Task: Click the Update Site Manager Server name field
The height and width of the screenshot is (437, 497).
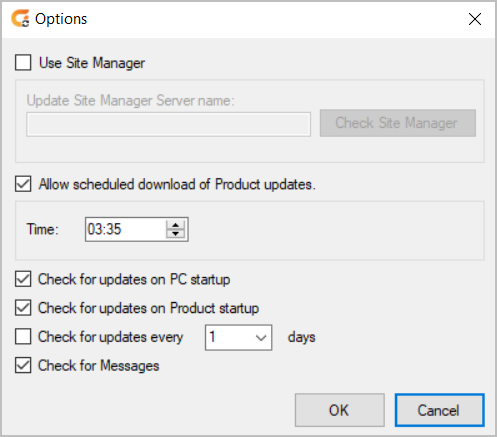Action: 169,124
